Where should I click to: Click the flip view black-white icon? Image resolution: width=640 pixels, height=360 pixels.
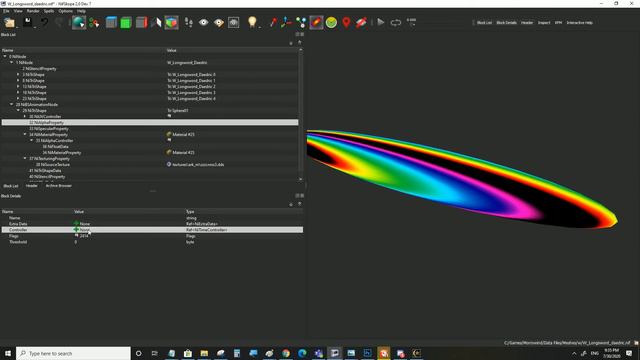click(156, 22)
